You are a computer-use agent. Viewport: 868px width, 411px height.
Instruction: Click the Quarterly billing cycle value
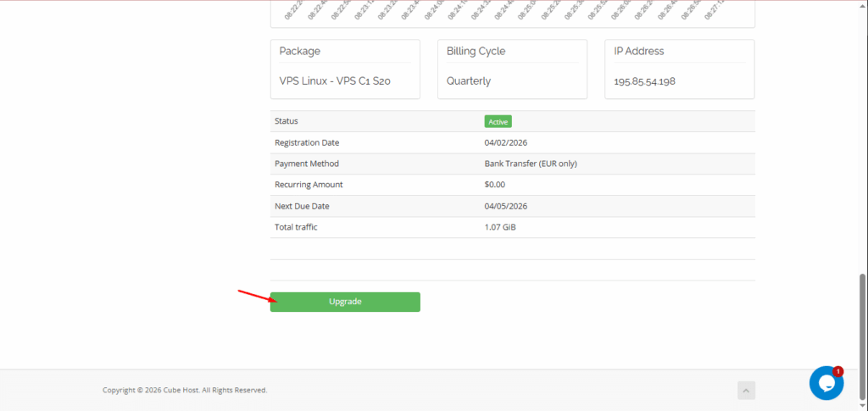point(469,81)
